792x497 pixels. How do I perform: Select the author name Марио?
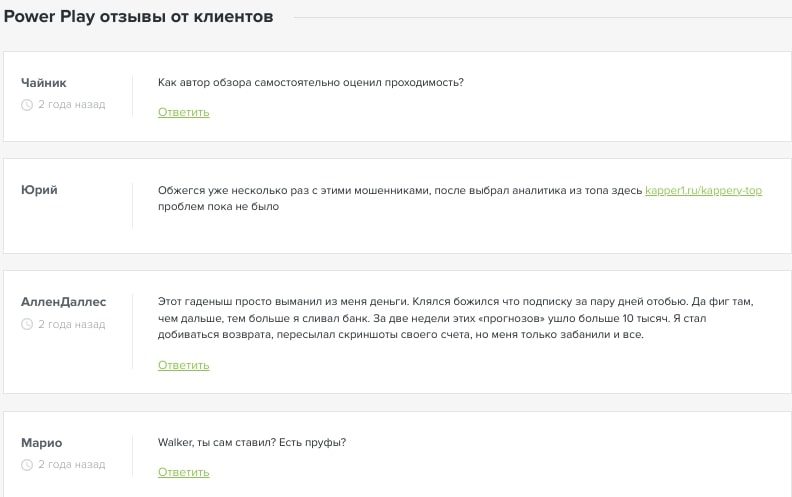(41, 443)
